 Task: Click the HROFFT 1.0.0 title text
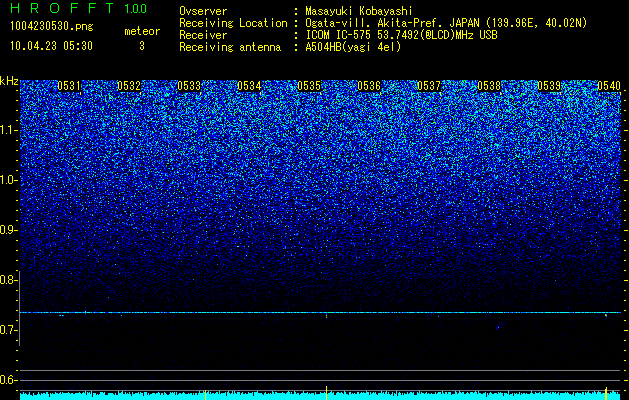[x=79, y=8]
